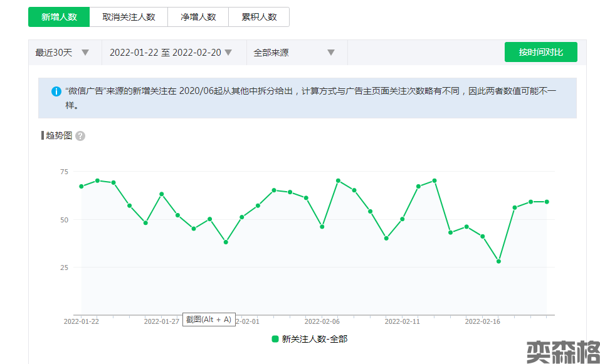Select the first data point at 2022-01-22
The height and width of the screenshot is (364, 600).
[82, 186]
